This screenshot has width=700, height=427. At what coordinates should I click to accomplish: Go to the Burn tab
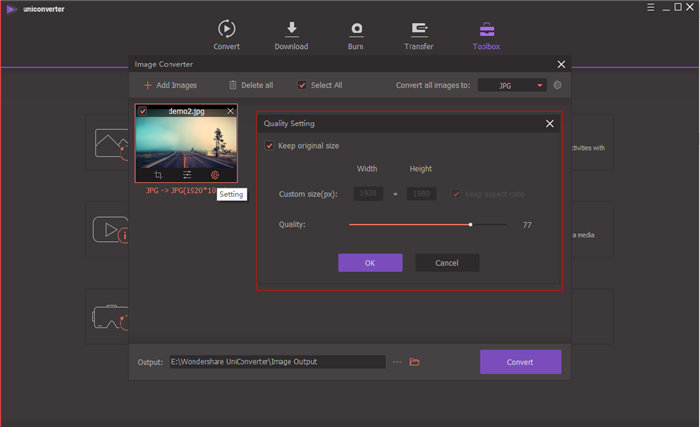point(356,34)
